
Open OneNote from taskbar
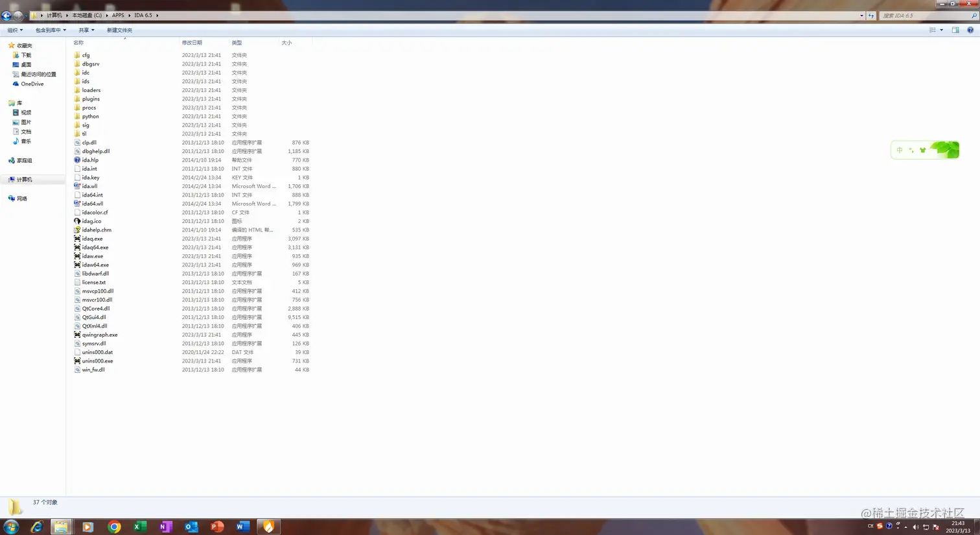click(165, 527)
